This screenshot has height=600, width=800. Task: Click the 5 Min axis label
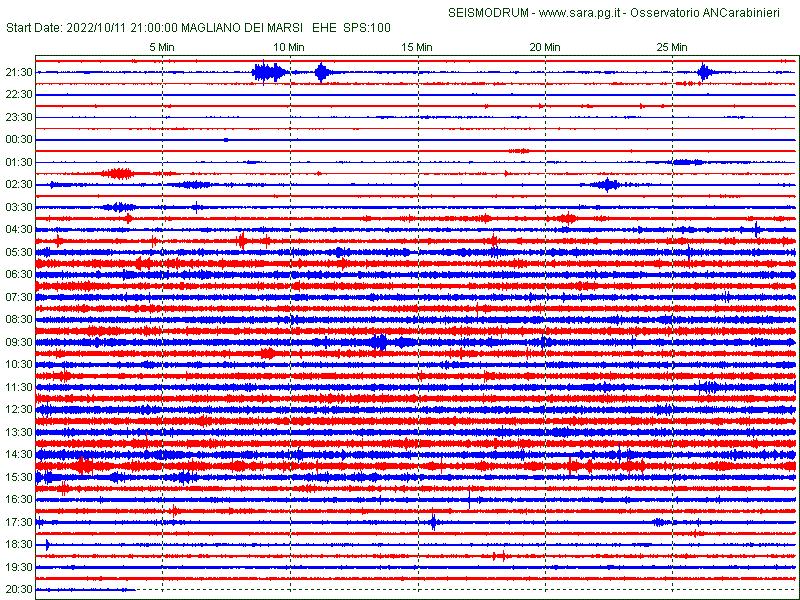[x=162, y=47]
